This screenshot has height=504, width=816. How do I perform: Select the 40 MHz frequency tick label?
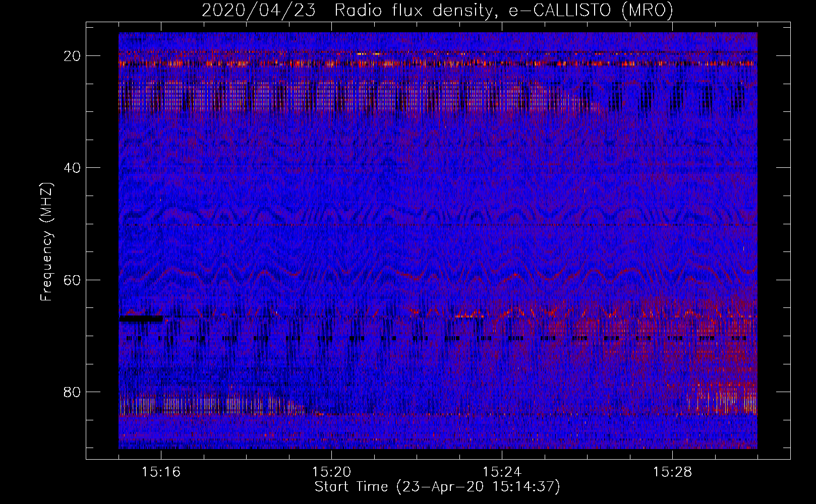tap(73, 168)
